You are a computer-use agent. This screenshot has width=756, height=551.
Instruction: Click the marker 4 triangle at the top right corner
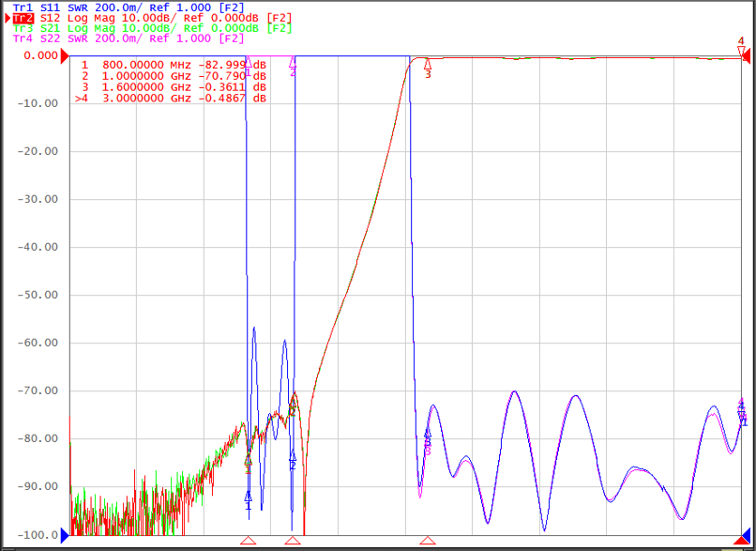741,50
